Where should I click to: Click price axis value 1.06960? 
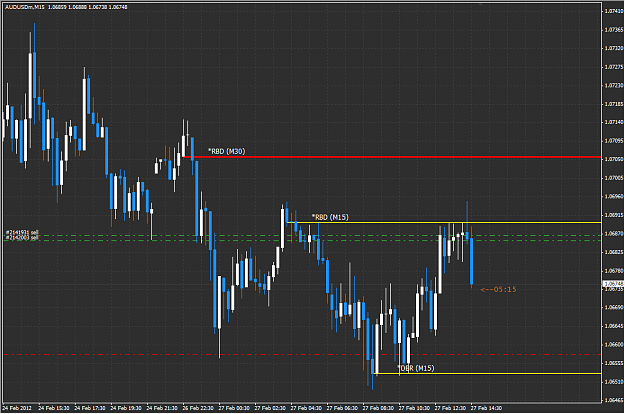pos(614,196)
